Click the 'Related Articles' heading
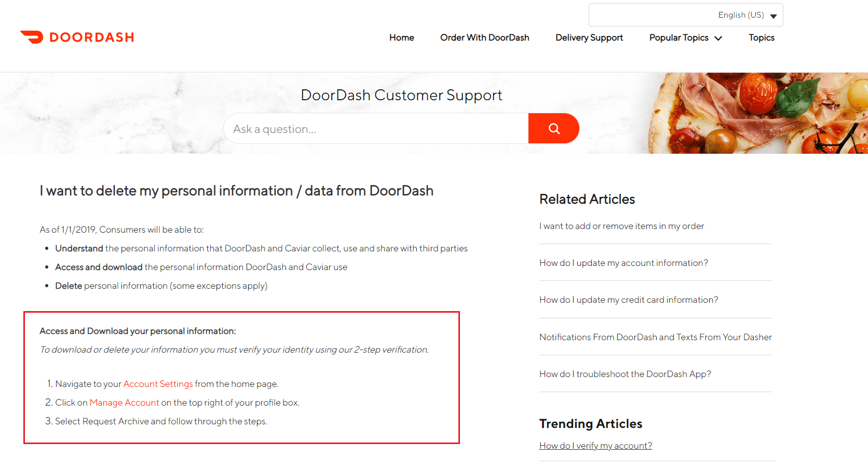The width and height of the screenshot is (868, 469). pyautogui.click(x=587, y=199)
